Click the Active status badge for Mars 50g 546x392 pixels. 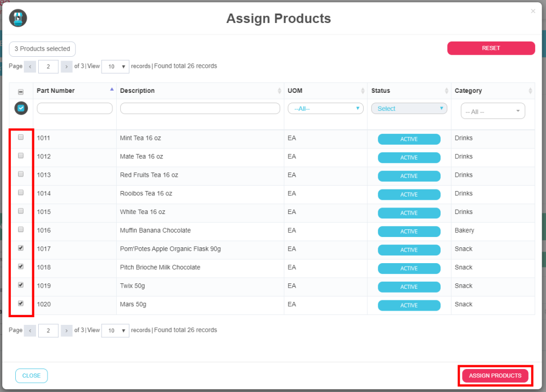pos(409,305)
